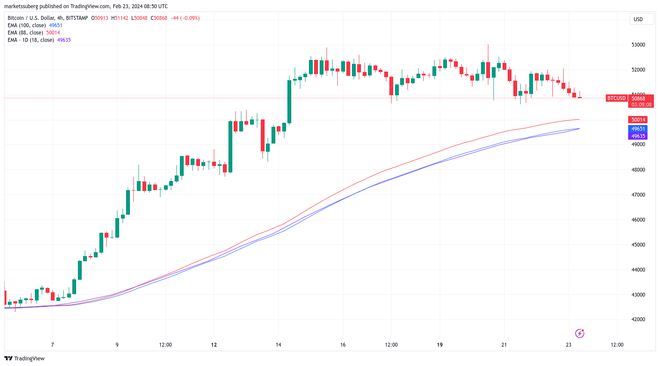
Task: Click the blue 49651 EMA value label
Action: point(638,129)
